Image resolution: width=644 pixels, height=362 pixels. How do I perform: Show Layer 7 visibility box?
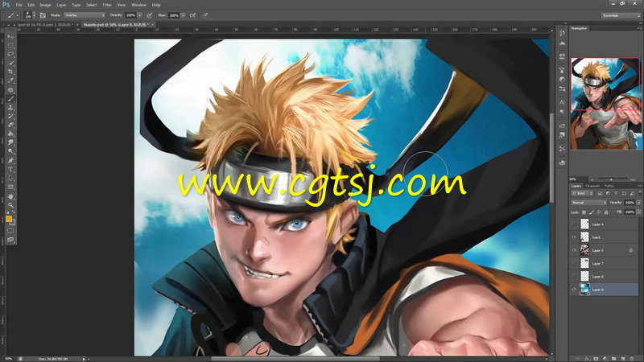point(574,263)
